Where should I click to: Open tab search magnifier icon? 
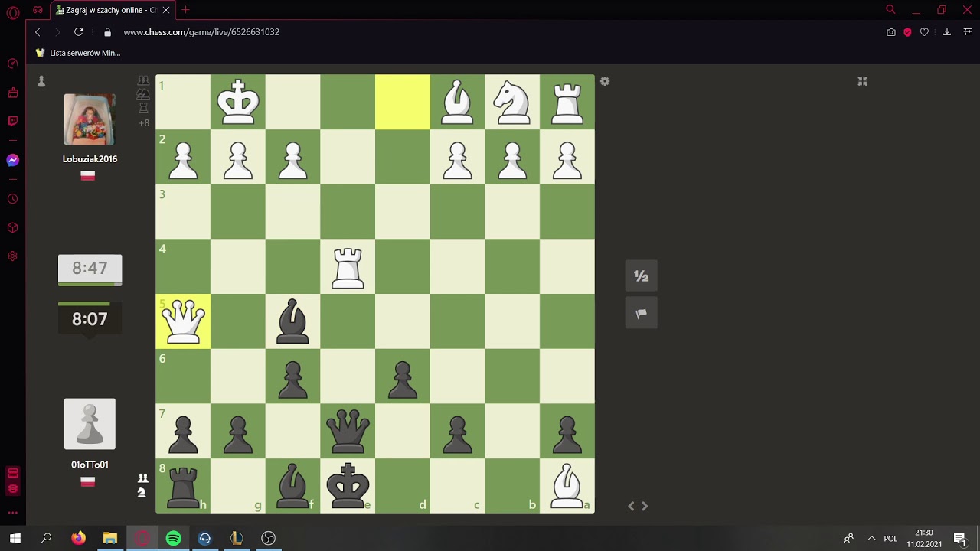(890, 10)
